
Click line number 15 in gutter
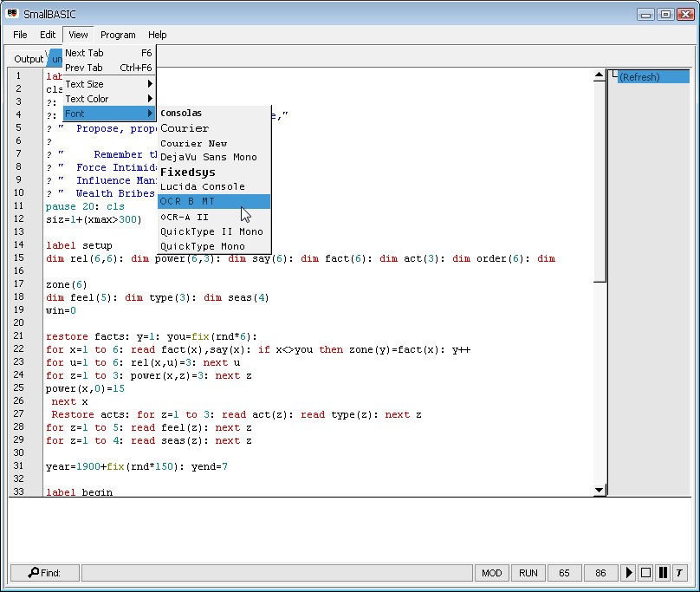(18, 257)
